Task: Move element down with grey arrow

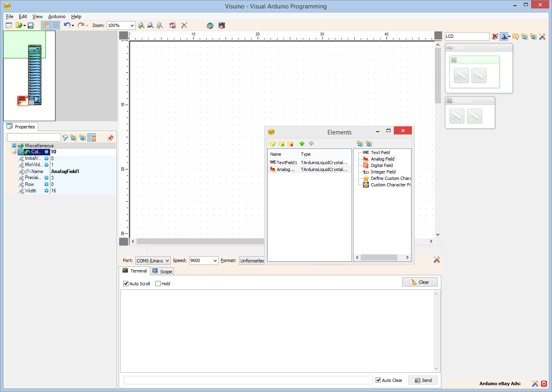Action: [x=311, y=144]
